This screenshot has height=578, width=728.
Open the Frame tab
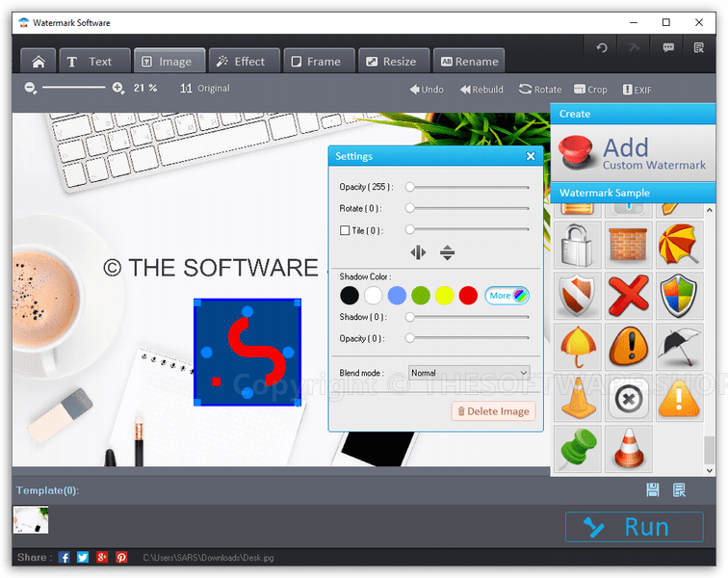319,62
